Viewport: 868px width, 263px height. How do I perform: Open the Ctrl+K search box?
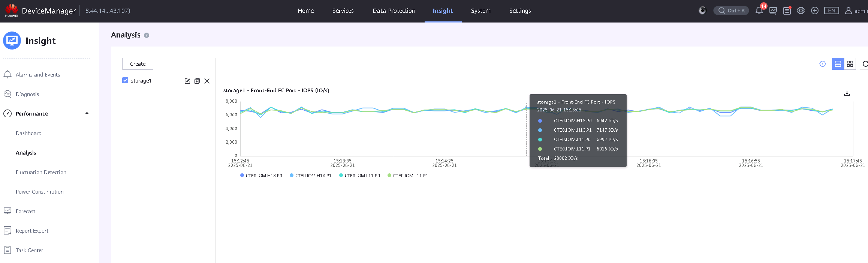[731, 11]
